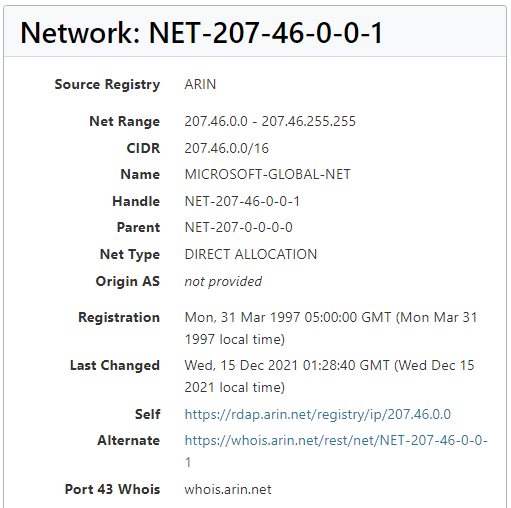Image resolution: width=511 pixels, height=508 pixels.
Task: Select the Port 43 Whois value whois.arin.net
Action: (228, 489)
